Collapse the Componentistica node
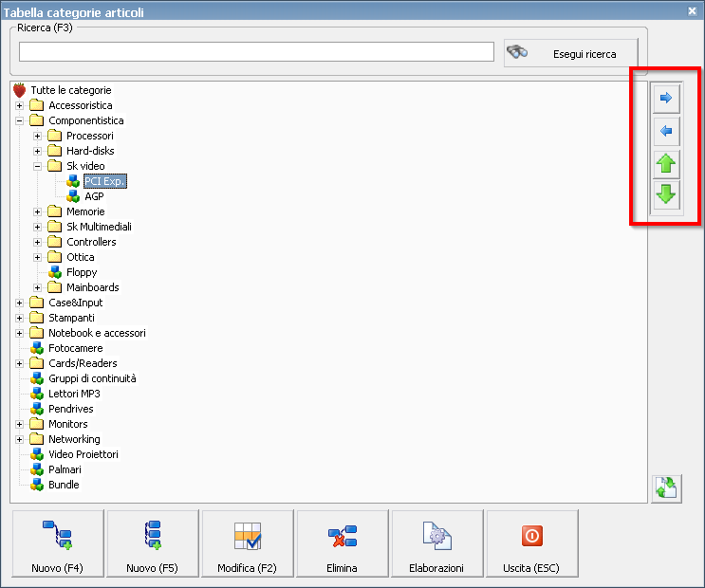Screen dimensions: 705x588 coord(19,121)
